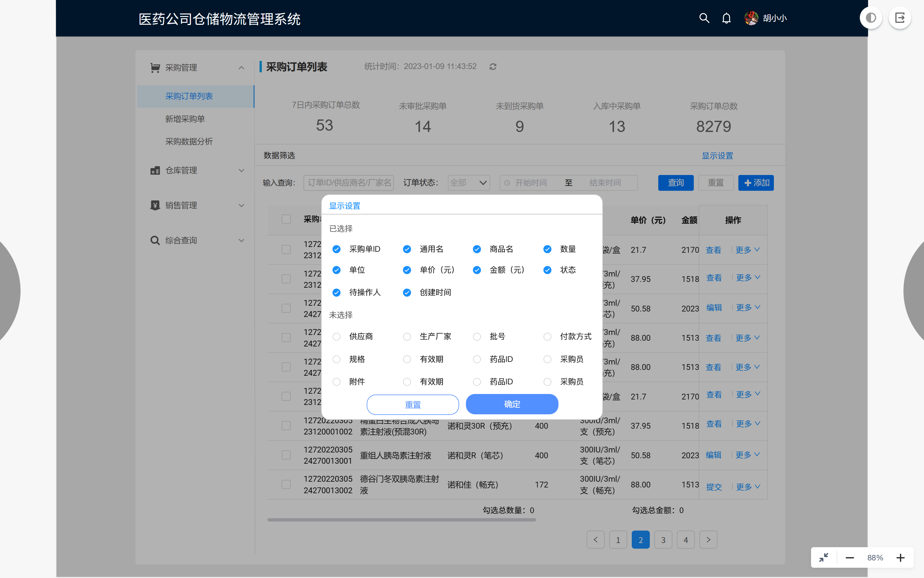
Task: Select the 付款方式 unselected option
Action: [548, 337]
